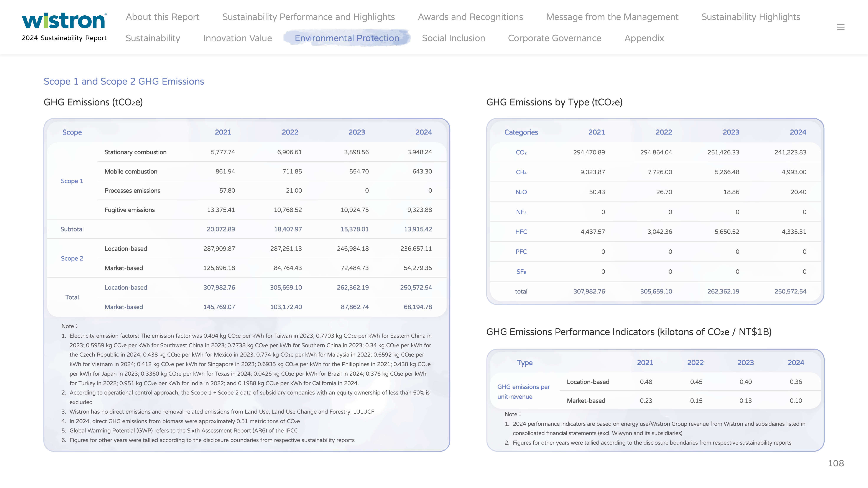Select HFC 2023 value 5,650.52
Image resolution: width=868 pixels, height=488 pixels.
coord(727,232)
